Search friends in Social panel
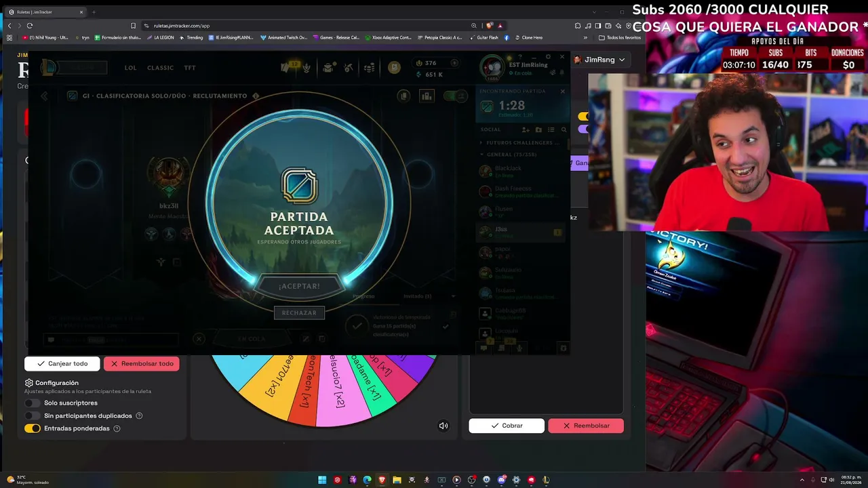 (564, 129)
